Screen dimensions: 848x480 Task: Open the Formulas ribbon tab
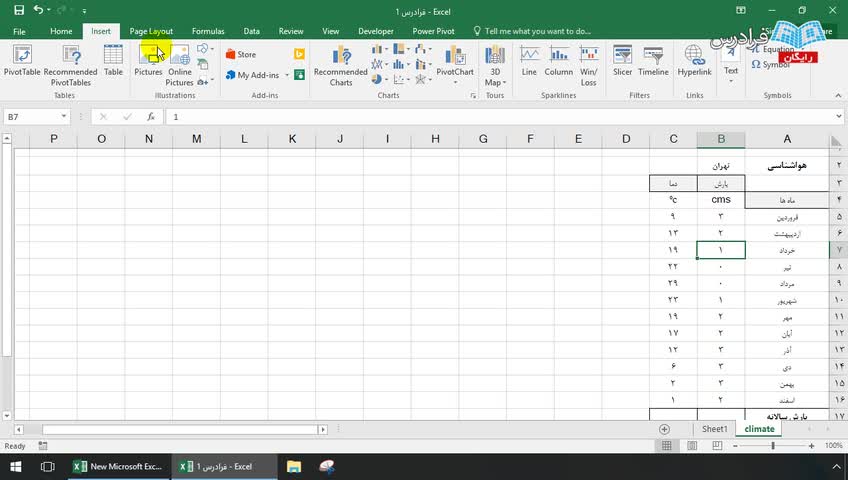coord(208,31)
